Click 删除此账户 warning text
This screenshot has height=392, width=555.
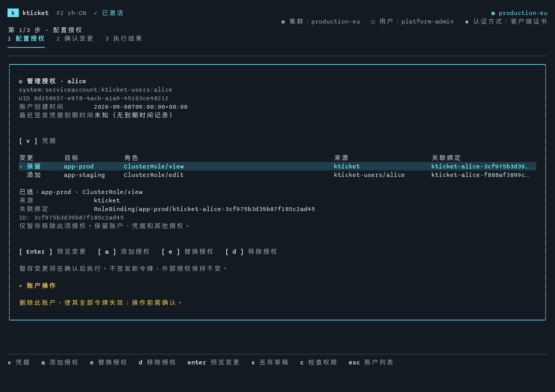101,303
